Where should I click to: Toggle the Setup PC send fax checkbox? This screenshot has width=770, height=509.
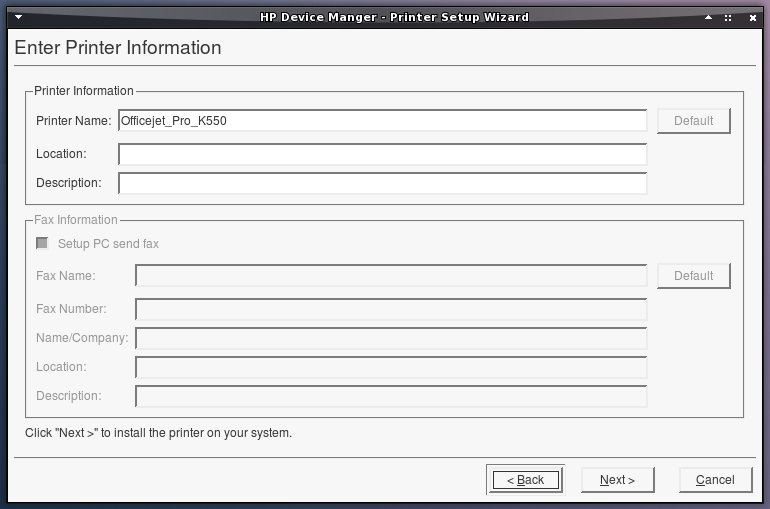(x=42, y=243)
